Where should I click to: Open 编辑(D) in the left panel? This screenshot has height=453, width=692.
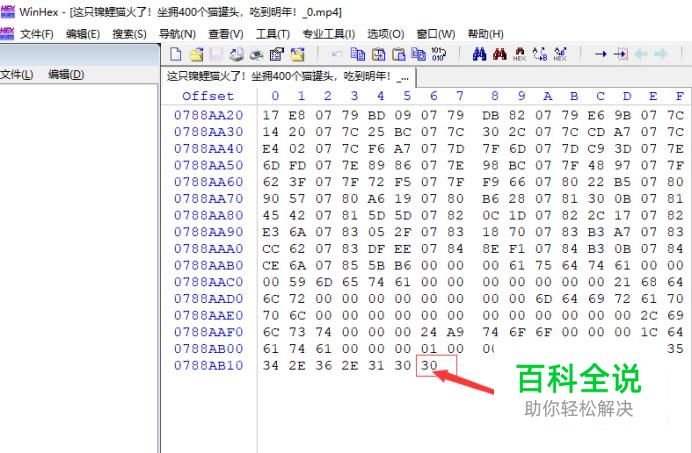click(x=66, y=74)
